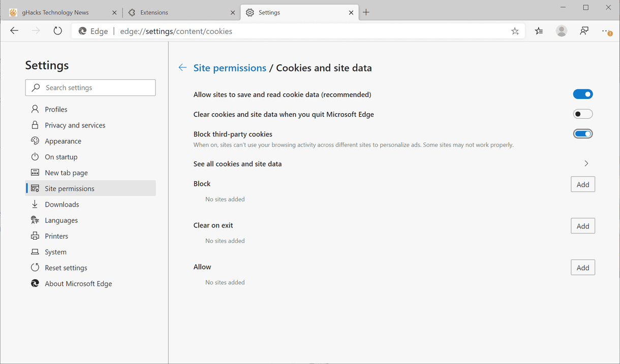Click the back arrow to Site permissions
The width and height of the screenshot is (620, 364).
[182, 68]
